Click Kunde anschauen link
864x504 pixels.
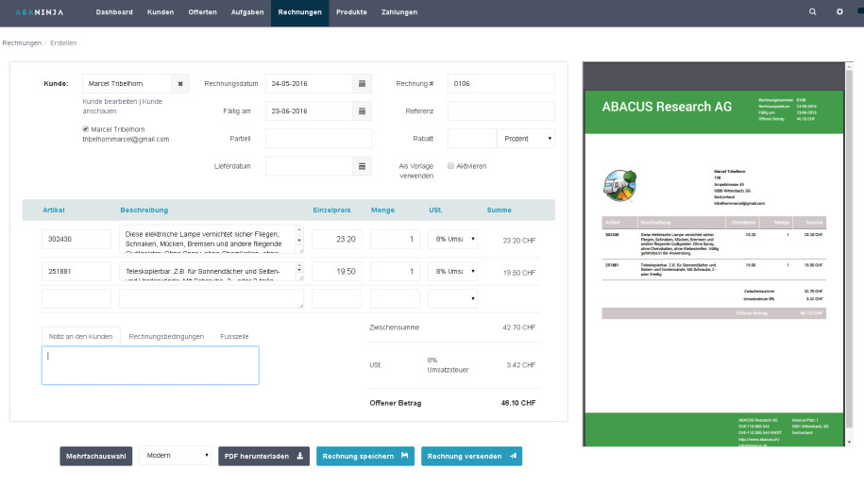123,107
